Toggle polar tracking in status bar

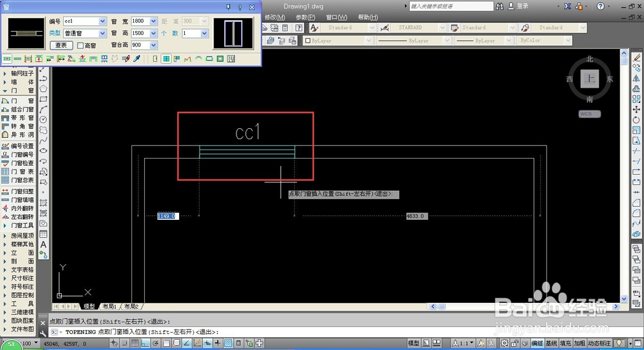(156, 343)
